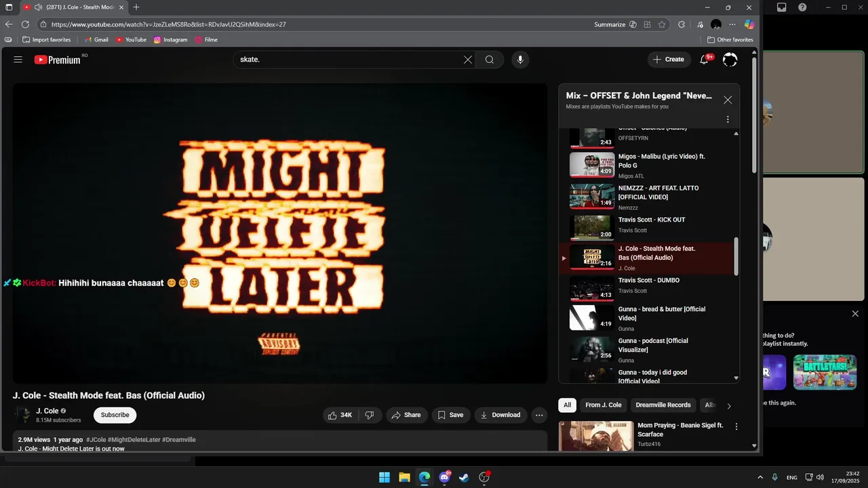868x488 pixels.
Task: Start voice search with the microphone
Action: click(x=520, y=60)
